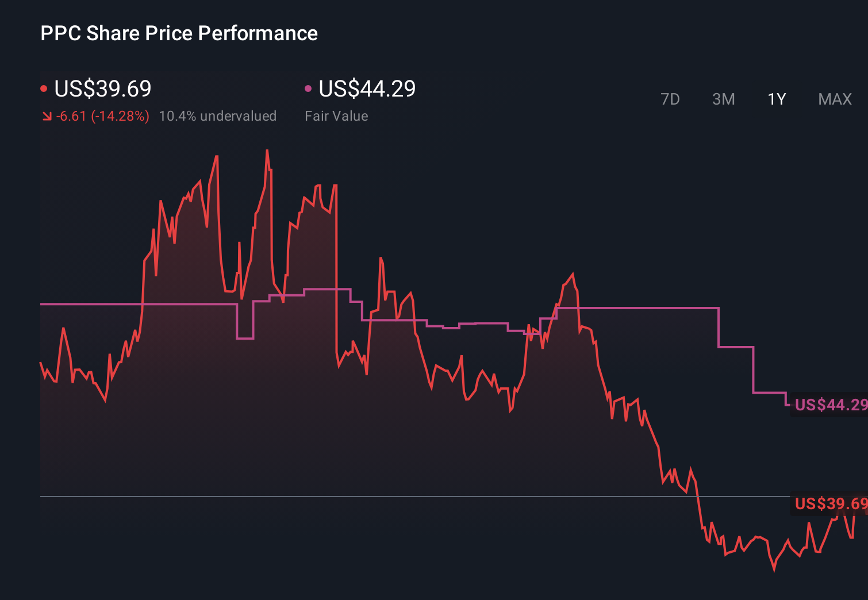868x600 pixels.
Task: Click the pink Fair Value legend dot
Action: click(x=309, y=87)
